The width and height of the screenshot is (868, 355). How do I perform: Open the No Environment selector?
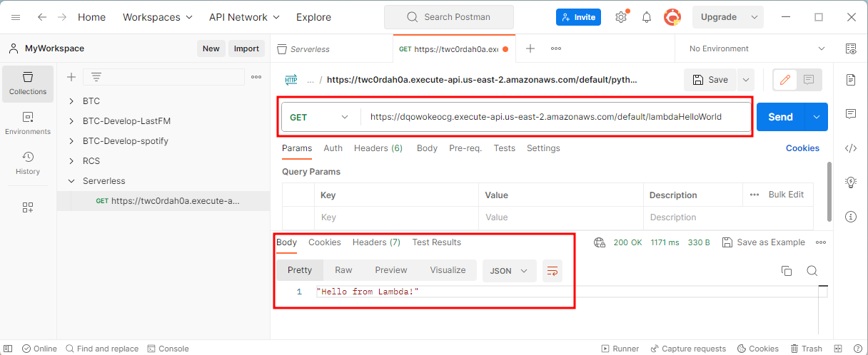click(x=757, y=48)
